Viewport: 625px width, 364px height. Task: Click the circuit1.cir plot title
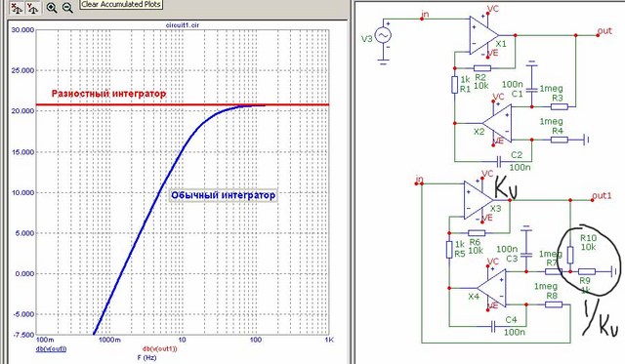pyautogui.click(x=183, y=25)
